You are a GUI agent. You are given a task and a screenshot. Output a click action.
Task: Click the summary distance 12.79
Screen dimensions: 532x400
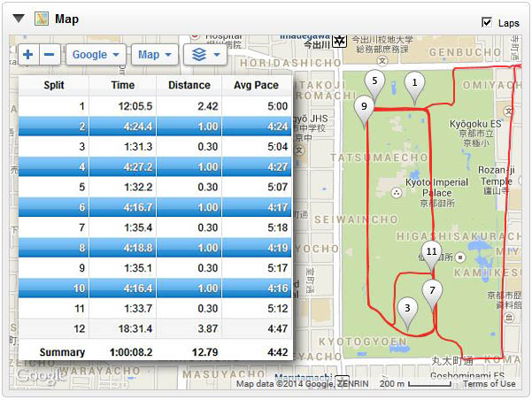click(x=205, y=352)
